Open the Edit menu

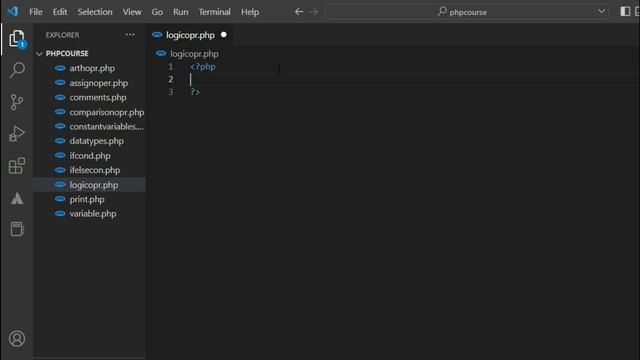pyautogui.click(x=60, y=12)
